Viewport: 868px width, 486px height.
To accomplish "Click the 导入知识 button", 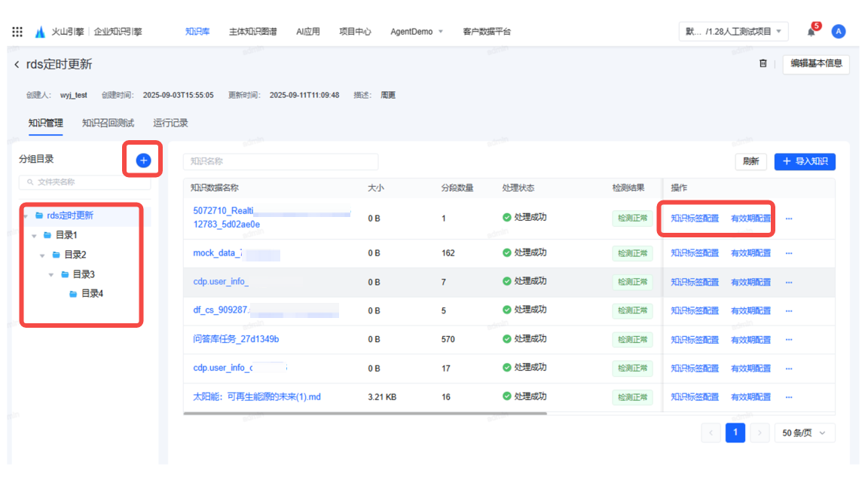I will click(805, 161).
